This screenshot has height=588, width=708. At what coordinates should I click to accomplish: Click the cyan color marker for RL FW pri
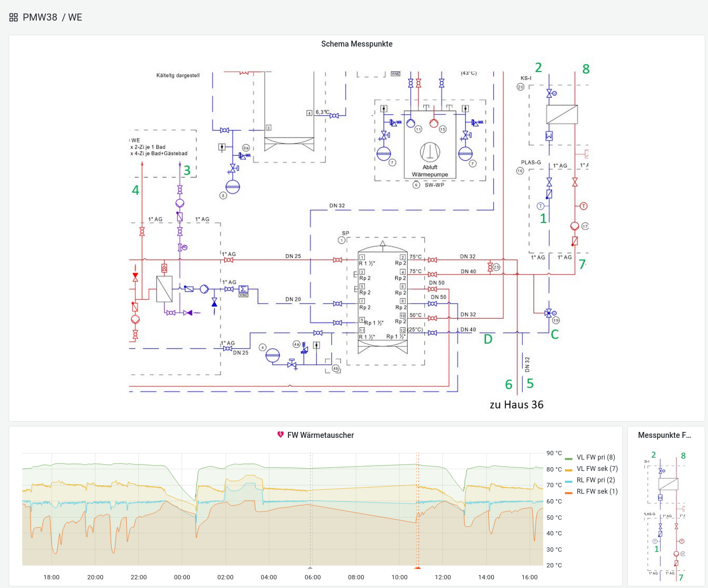click(568, 480)
